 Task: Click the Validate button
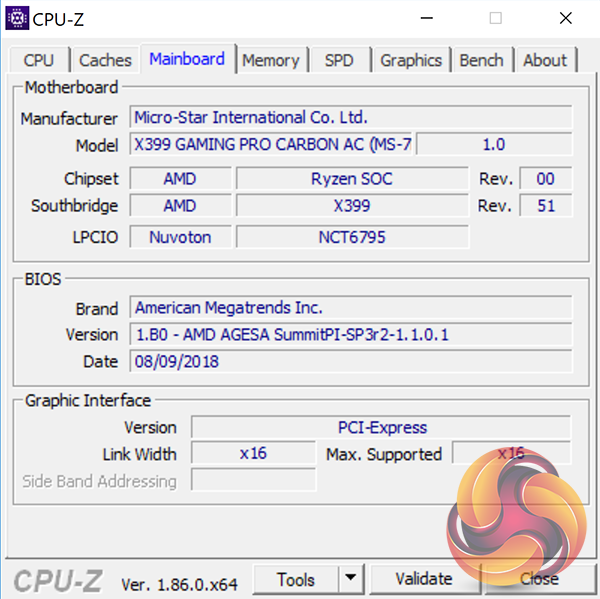tap(424, 579)
